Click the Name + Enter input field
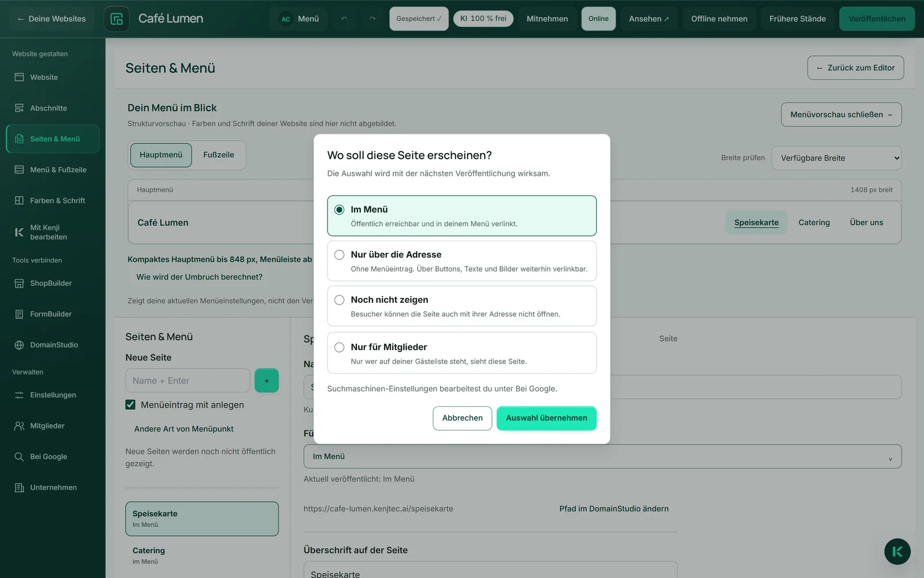Screen dimensions: 924x578 (188, 380)
